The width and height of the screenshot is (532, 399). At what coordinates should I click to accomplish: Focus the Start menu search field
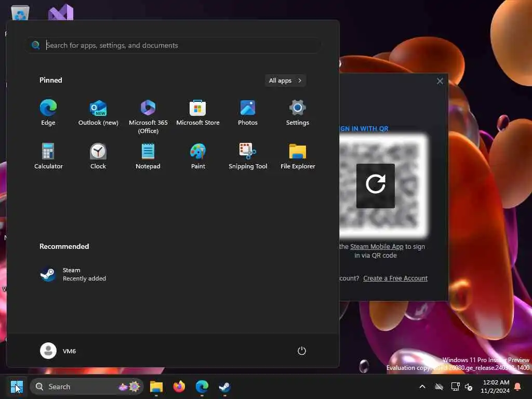[174, 45]
